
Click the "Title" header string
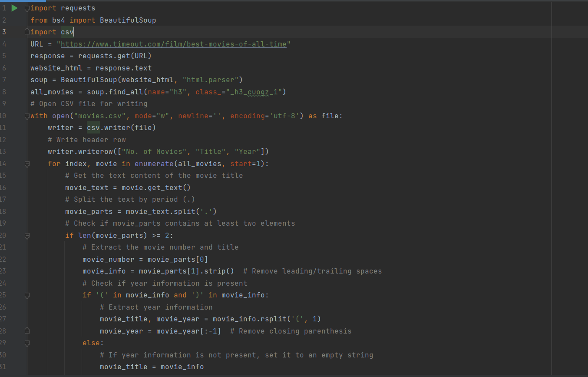coord(211,152)
